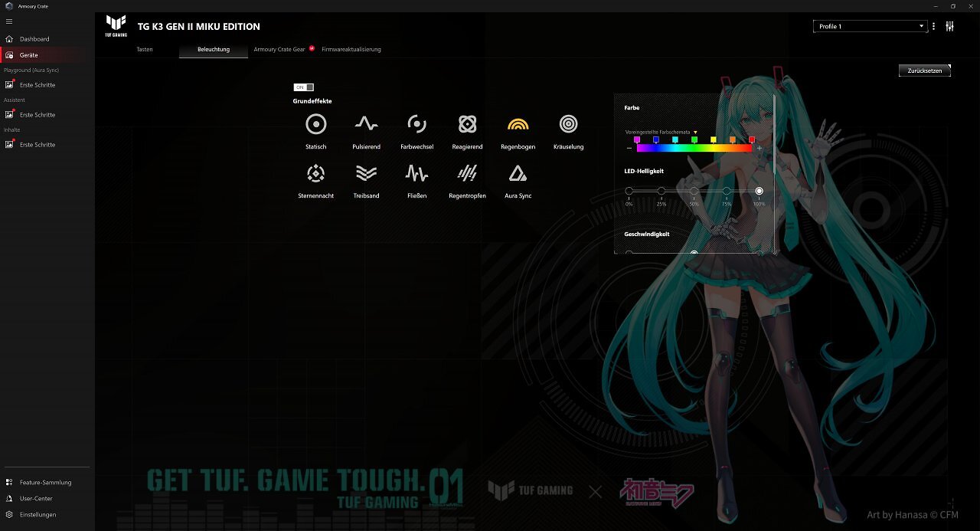This screenshot has height=531, width=980.
Task: Click the Einstellungen gear icon
Action: [x=9, y=515]
